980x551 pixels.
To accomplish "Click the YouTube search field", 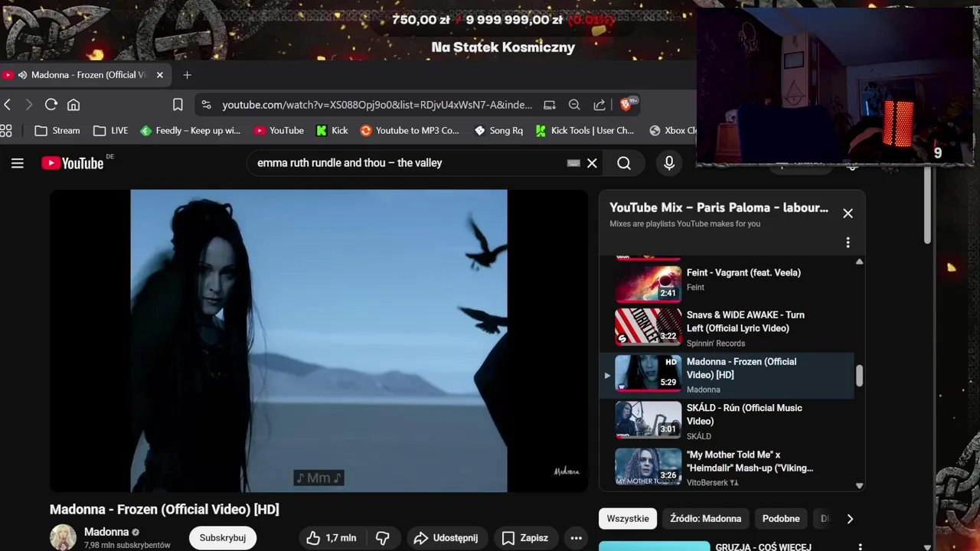I will pos(406,163).
